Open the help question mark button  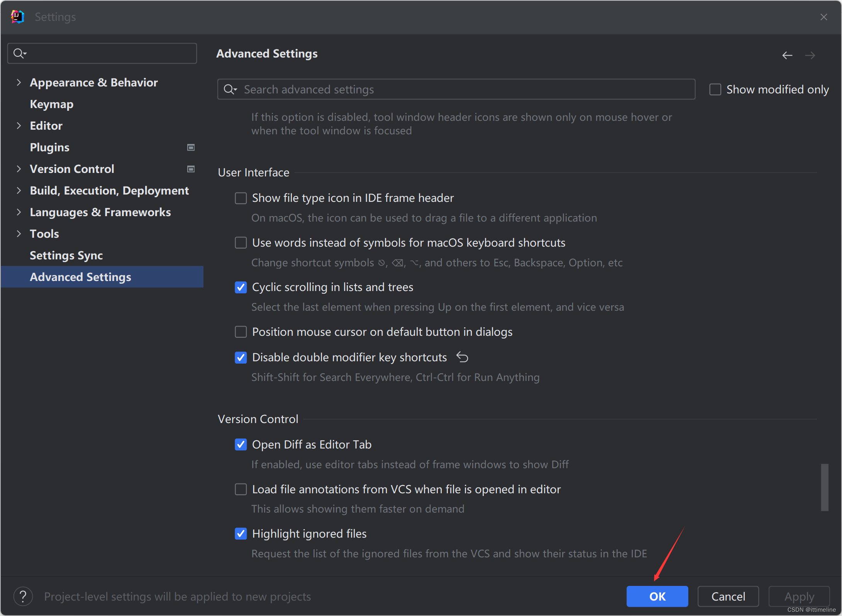click(x=23, y=596)
